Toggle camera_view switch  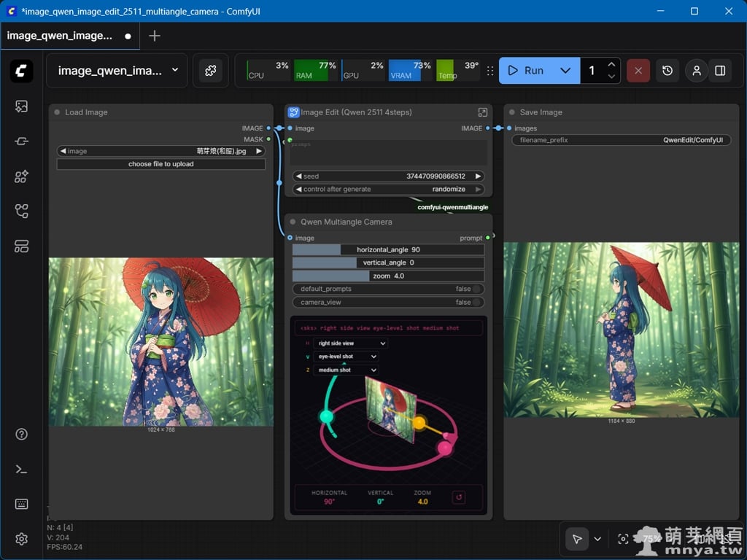coord(476,302)
